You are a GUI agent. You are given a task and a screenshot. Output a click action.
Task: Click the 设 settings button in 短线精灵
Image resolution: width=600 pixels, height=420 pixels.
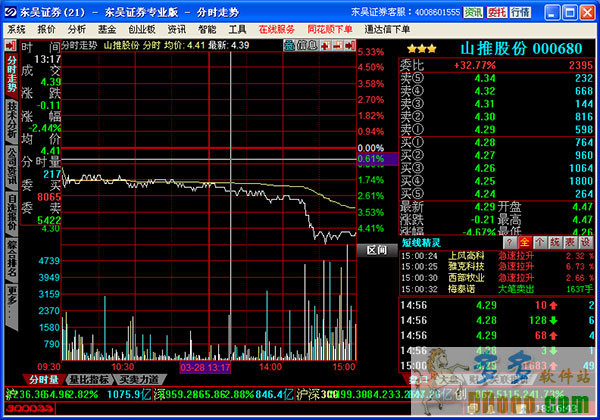point(585,242)
